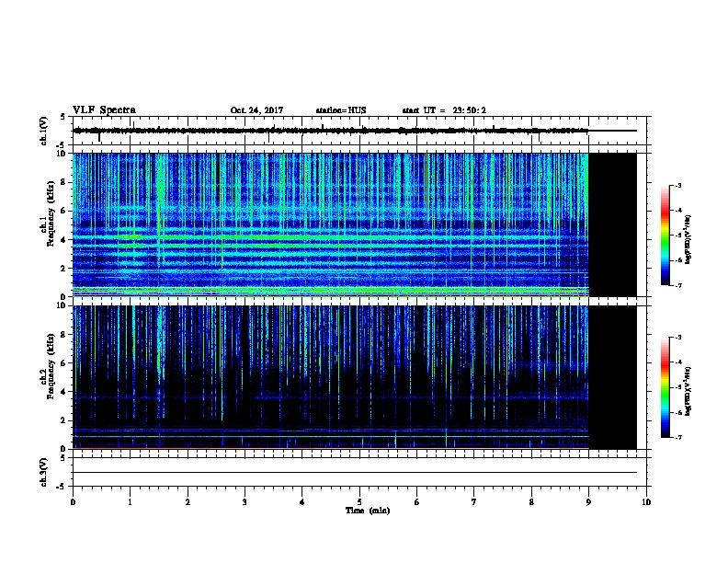Click the "-3" label on lower color scale

tap(678, 338)
